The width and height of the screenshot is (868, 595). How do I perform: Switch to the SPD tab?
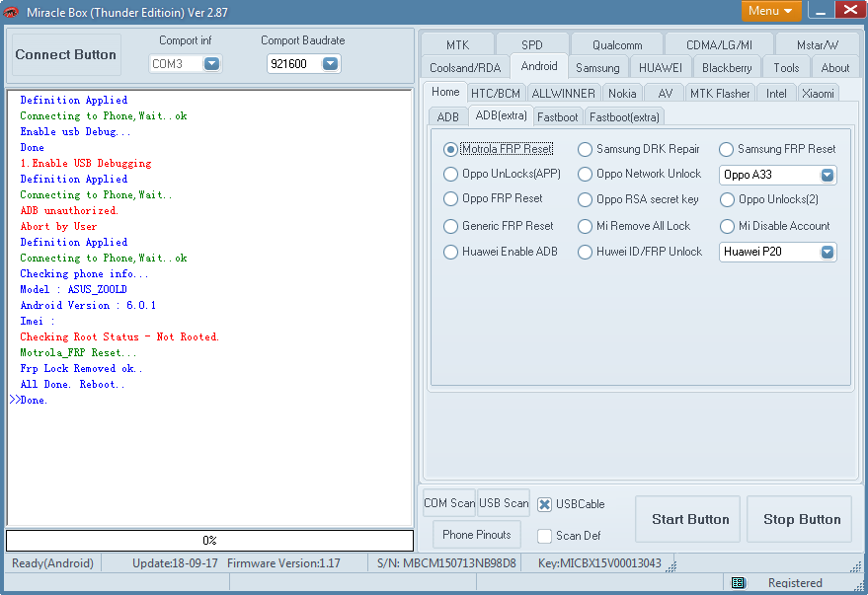tap(532, 44)
